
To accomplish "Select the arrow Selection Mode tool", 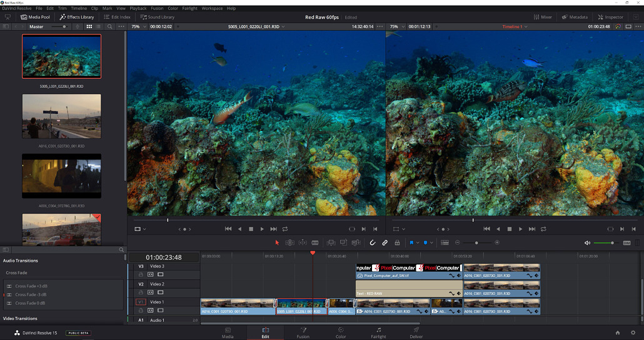I will point(278,242).
